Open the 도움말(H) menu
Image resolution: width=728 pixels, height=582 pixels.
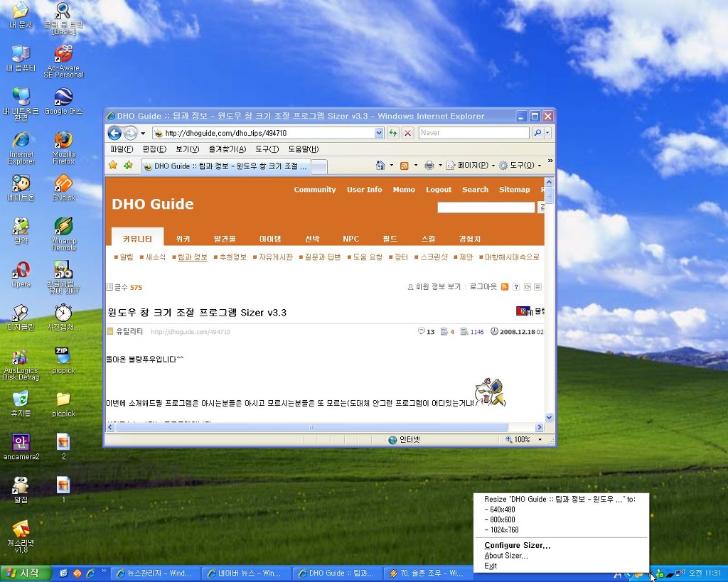pyautogui.click(x=303, y=149)
